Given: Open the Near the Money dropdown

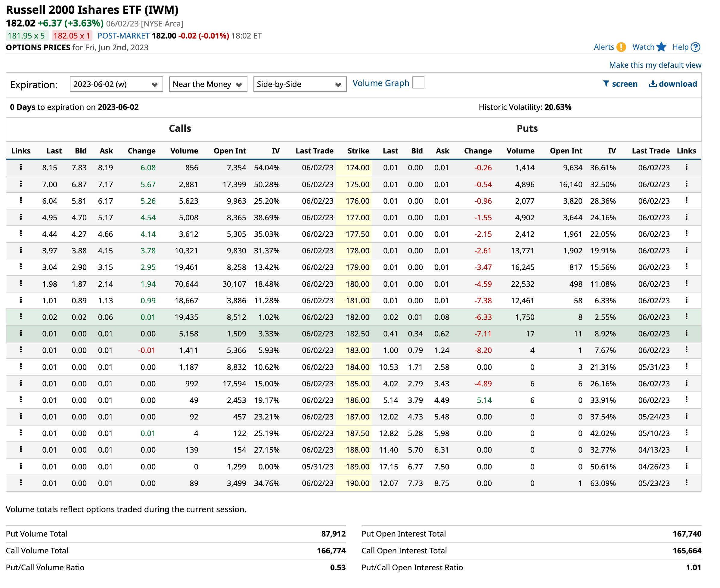Looking at the screenshot, I should (x=208, y=84).
